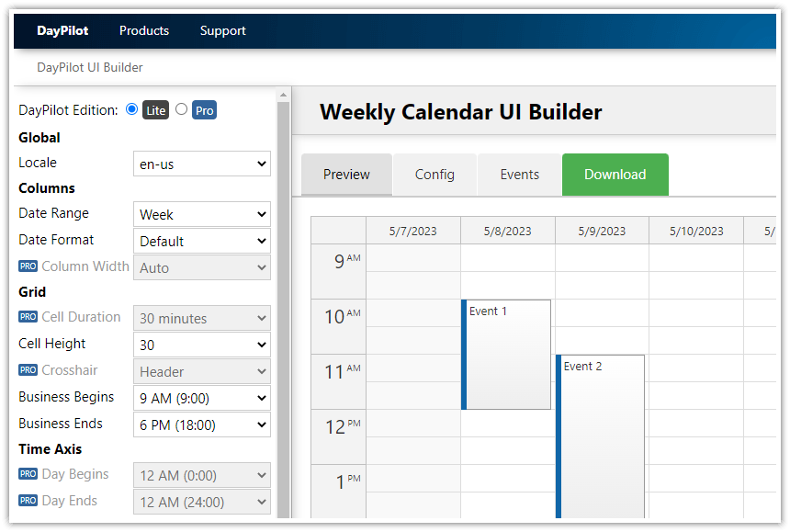Click the PRO badge next to Column Width

28,266
